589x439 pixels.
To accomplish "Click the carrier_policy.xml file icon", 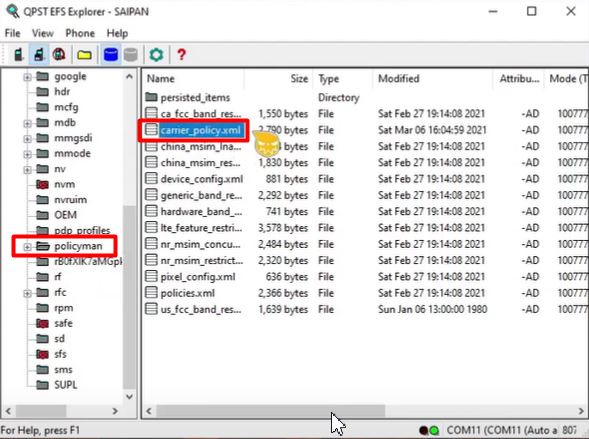I will coord(151,130).
